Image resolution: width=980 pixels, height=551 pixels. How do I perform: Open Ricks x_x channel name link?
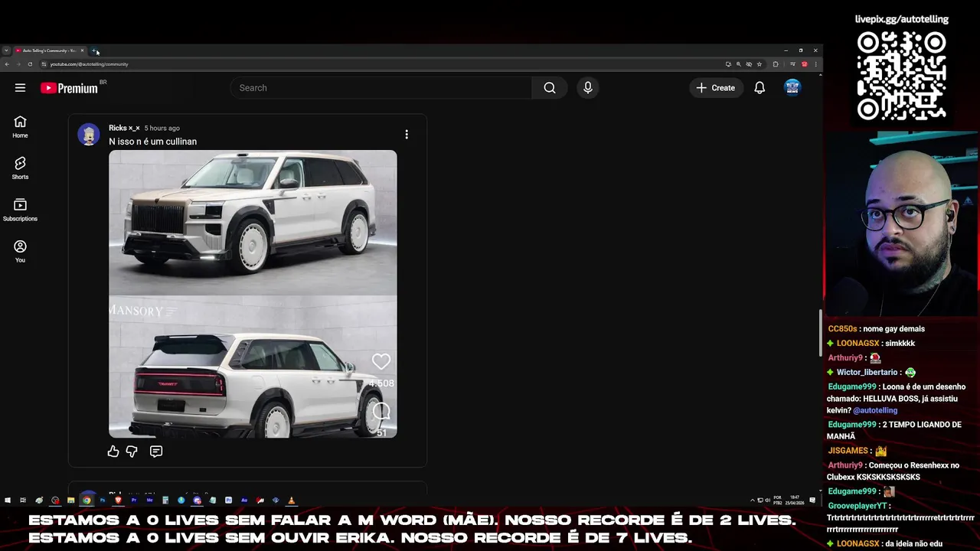tap(124, 128)
